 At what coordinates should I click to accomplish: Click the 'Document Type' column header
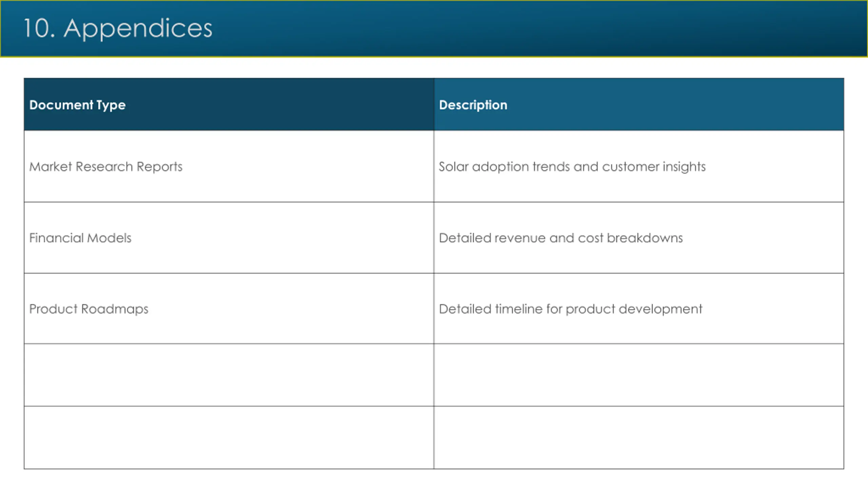point(229,105)
